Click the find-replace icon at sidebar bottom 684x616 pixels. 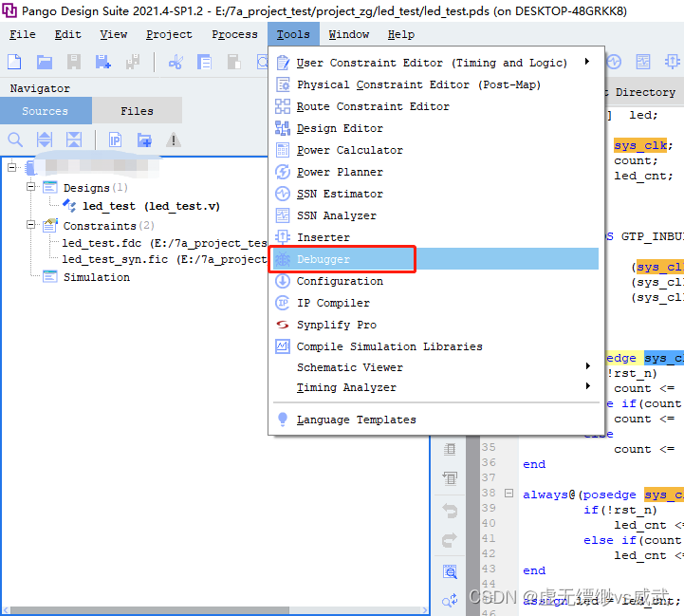coord(450,601)
